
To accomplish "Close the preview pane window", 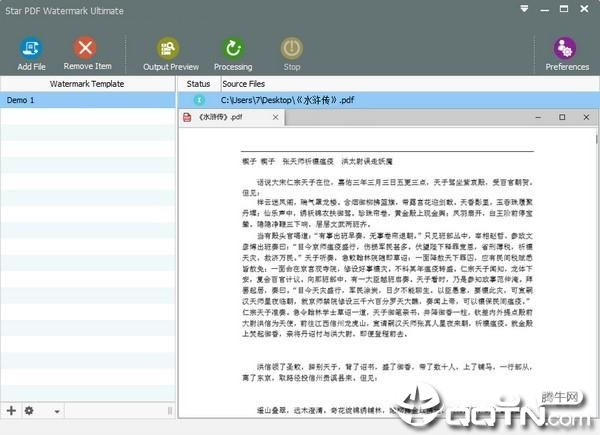I will click(x=586, y=117).
